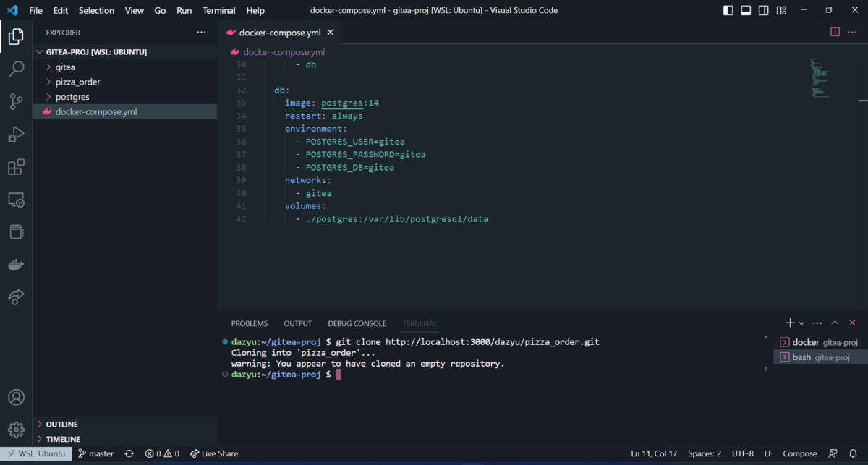This screenshot has width=868, height=465.
Task: Open the File menu
Action: [35, 10]
